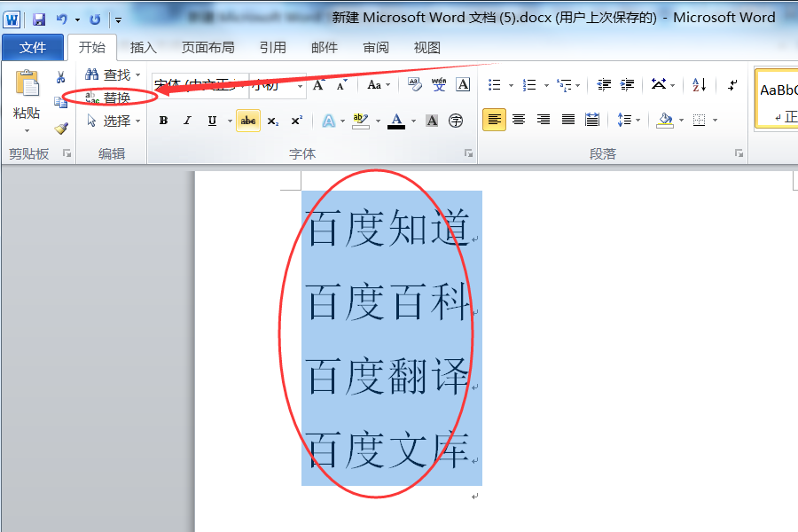798x532 pixels.
Task: Click enclosed characters 字 icon
Action: coord(456,121)
